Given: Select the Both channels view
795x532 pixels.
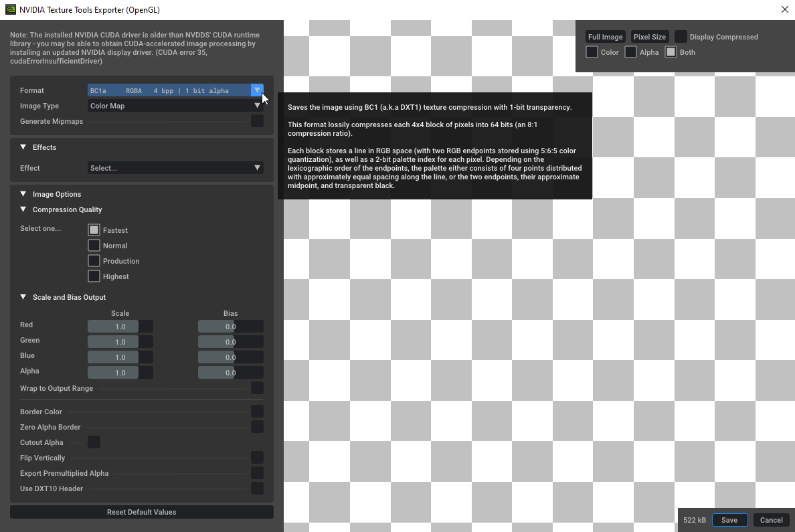Looking at the screenshot, I should (671, 52).
